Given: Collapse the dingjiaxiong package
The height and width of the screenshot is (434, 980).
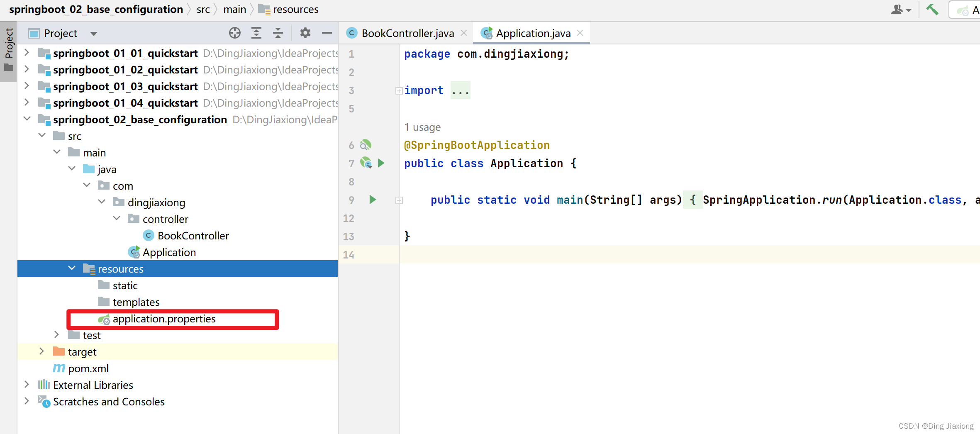Looking at the screenshot, I should (x=102, y=202).
